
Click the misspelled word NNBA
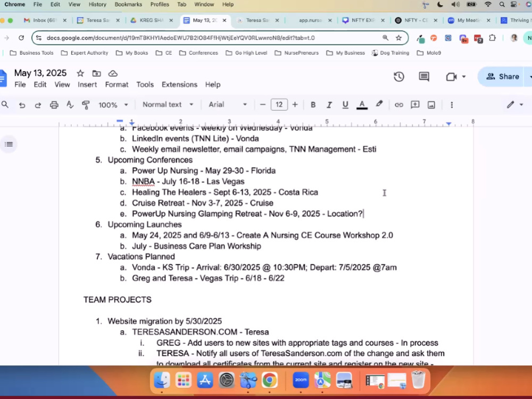pyautogui.click(x=143, y=181)
